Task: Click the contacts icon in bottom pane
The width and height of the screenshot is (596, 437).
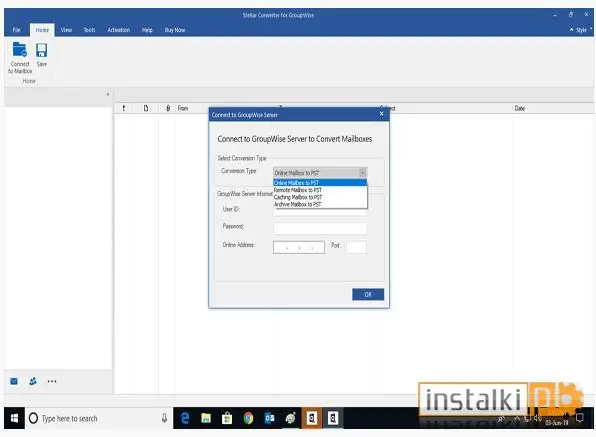Action: [x=33, y=381]
